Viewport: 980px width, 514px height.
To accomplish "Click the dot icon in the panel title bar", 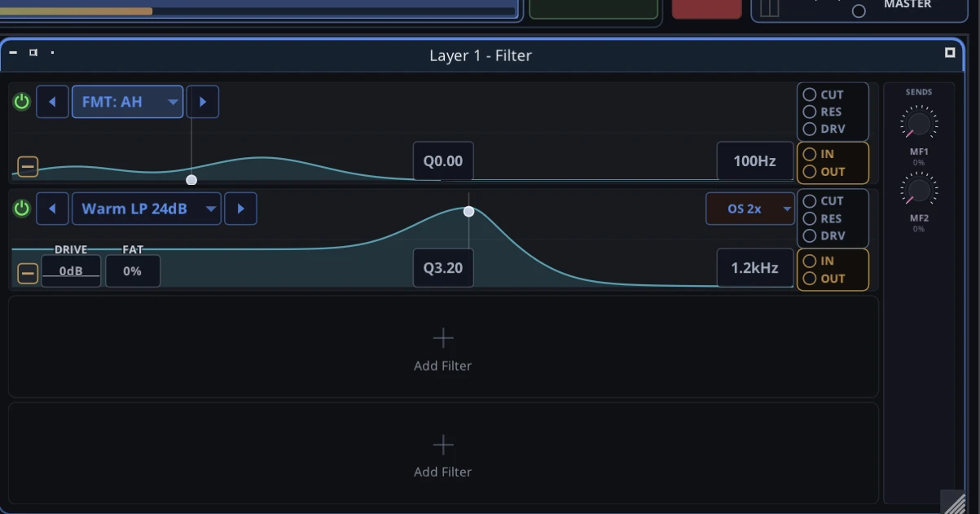I will click(x=52, y=52).
